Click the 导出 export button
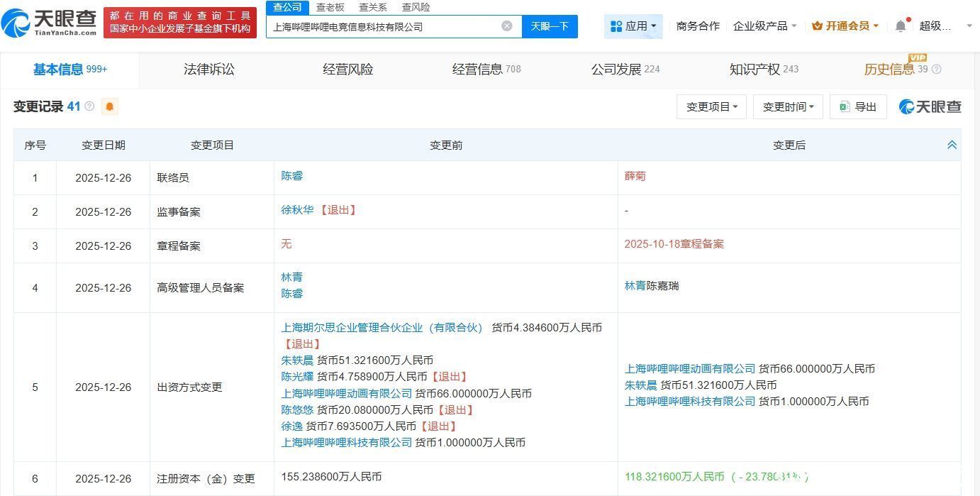980x496 pixels. 858,107
